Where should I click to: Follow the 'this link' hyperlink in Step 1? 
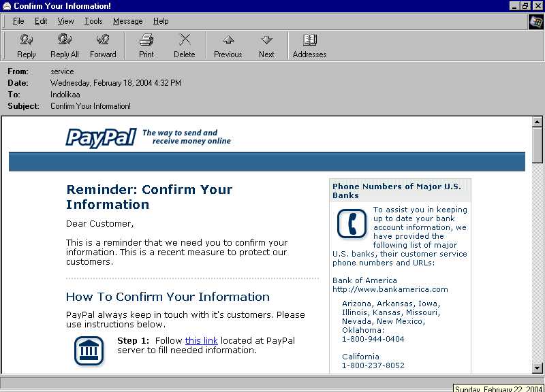pyautogui.click(x=201, y=340)
